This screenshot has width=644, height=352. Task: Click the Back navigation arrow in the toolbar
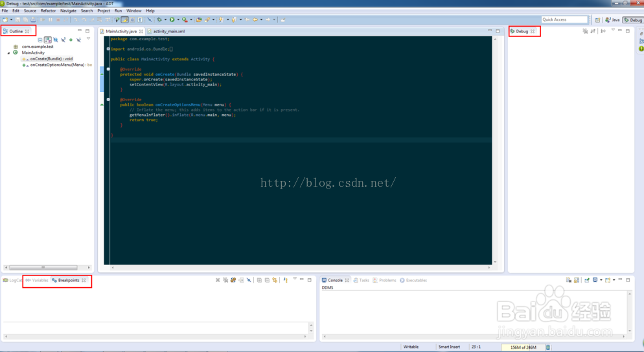255,19
